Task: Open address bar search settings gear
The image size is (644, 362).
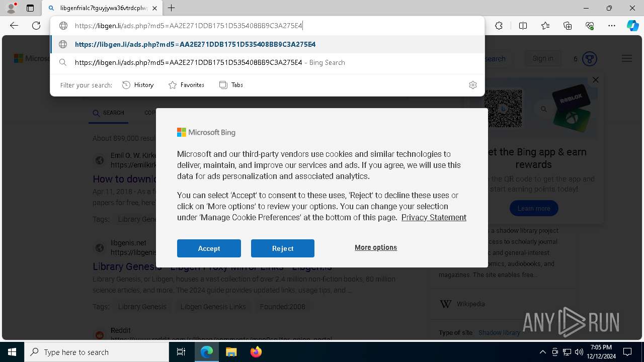Action: click(x=472, y=85)
